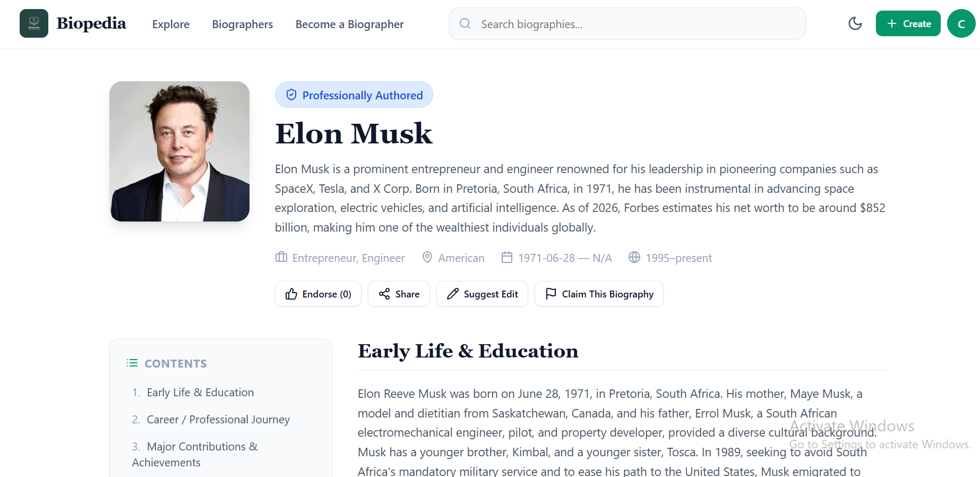Click inside the search biographies field

click(x=584, y=23)
